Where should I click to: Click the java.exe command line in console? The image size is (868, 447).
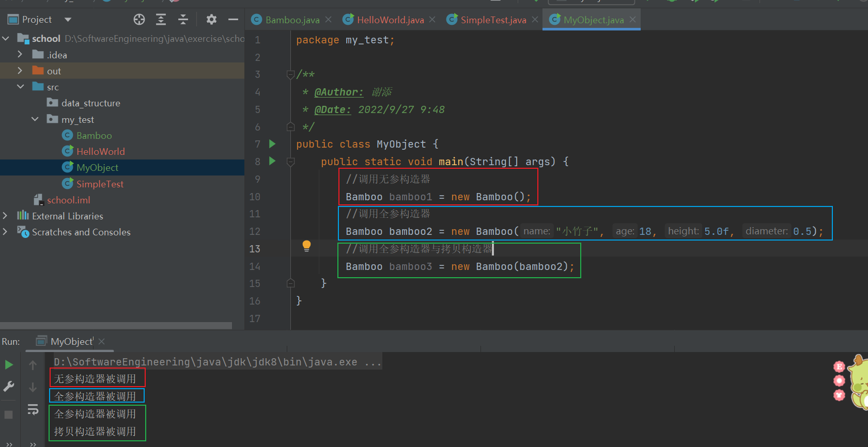coord(218,362)
